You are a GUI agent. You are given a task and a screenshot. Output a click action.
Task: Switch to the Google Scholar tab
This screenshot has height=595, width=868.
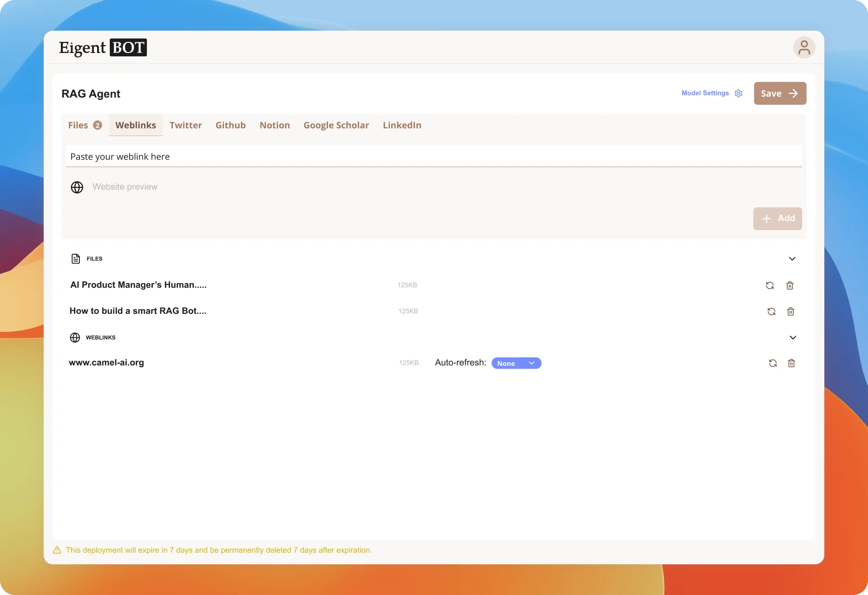pos(336,125)
